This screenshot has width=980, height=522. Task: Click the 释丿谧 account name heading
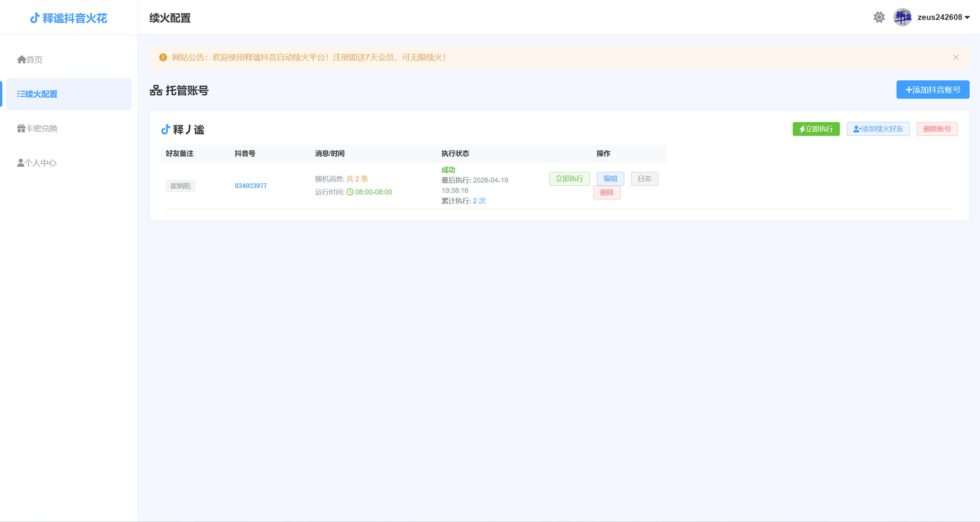[188, 129]
